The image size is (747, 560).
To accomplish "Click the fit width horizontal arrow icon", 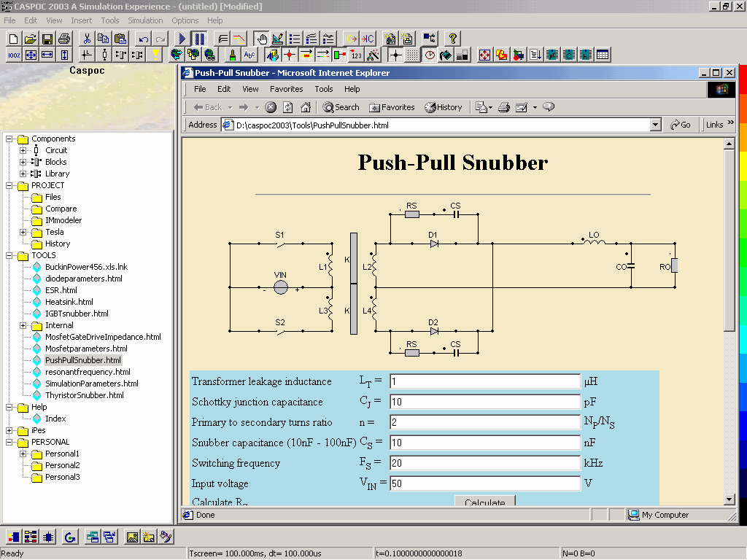I will pyautogui.click(x=47, y=55).
